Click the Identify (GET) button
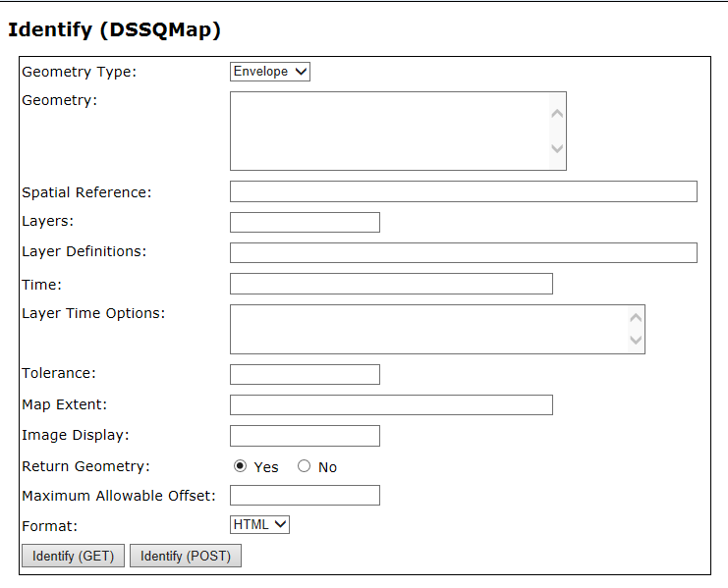Image resolution: width=728 pixels, height=588 pixels. coord(73,557)
